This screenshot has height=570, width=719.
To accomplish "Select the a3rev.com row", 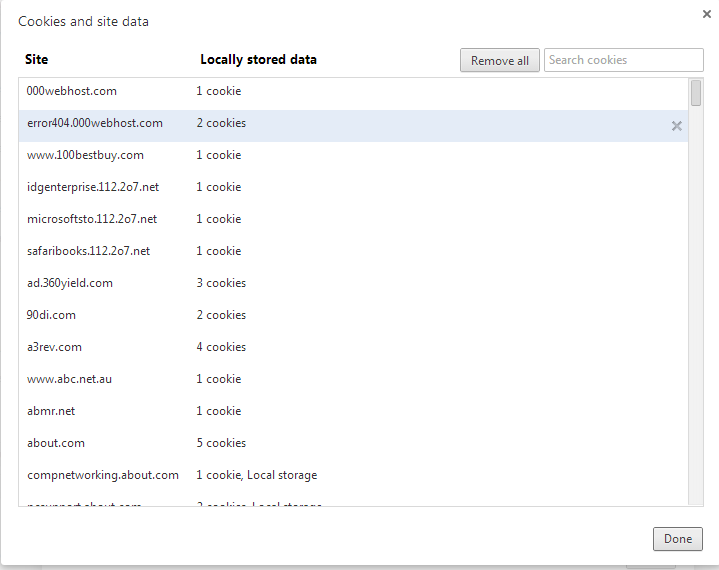I will pos(353,349).
